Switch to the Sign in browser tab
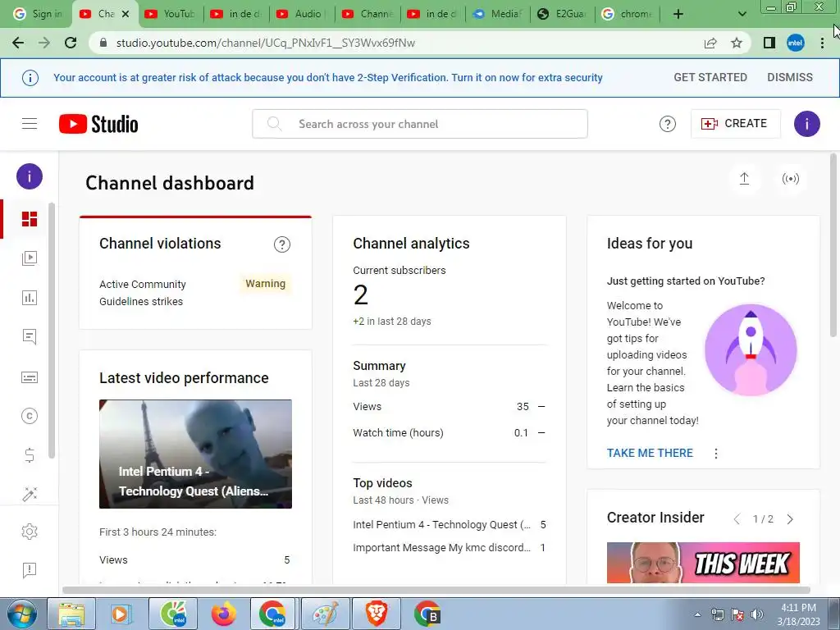The width and height of the screenshot is (840, 630). 37,14
